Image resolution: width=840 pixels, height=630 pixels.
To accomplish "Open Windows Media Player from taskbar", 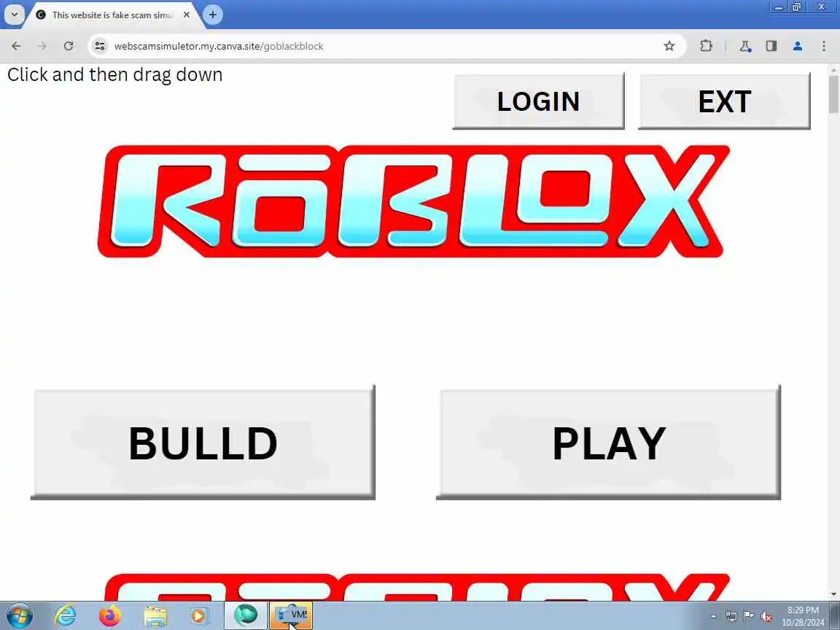I will coord(199,616).
